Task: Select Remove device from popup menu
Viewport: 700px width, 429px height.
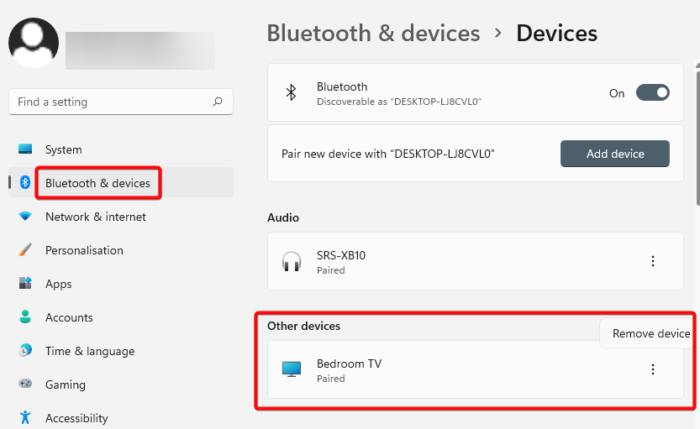Action: click(x=651, y=334)
